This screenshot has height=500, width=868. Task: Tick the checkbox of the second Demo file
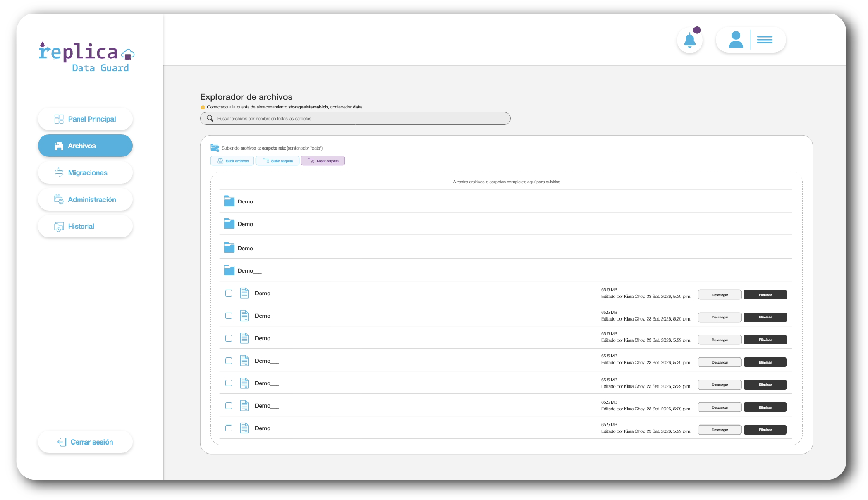point(229,316)
